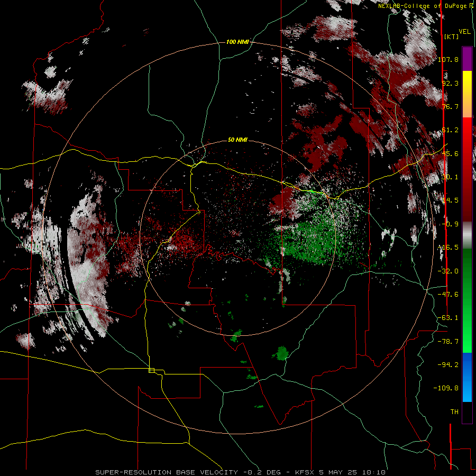The image size is (476, 476).
Task: Click the [KT] units label
Action: click(452, 36)
